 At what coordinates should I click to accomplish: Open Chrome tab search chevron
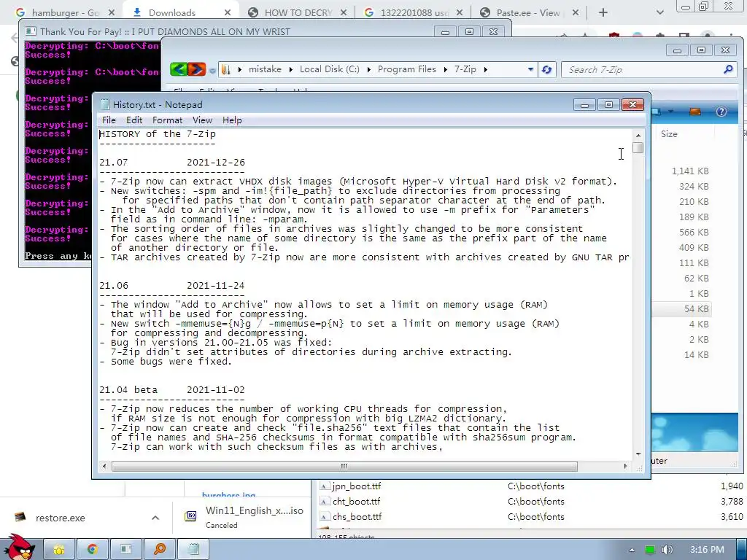pos(659,13)
